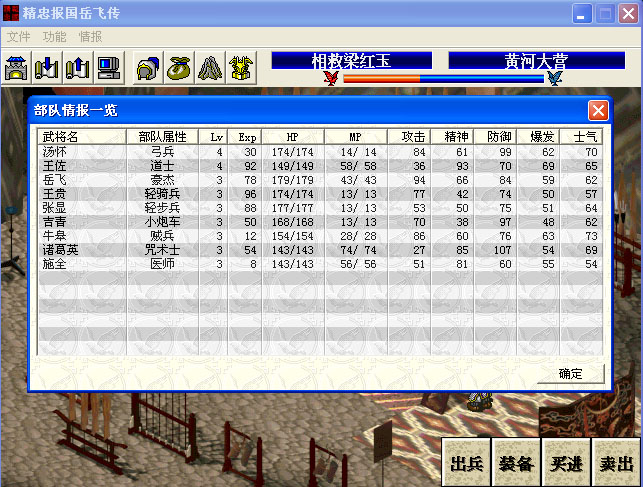Select the 张显 row name
This screenshot has height=487, width=643.
tap(55, 208)
